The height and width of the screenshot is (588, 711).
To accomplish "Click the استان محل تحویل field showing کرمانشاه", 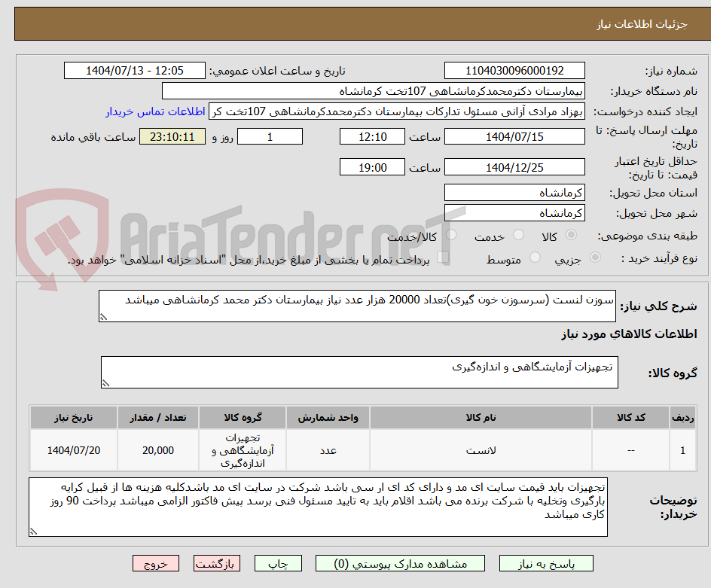I will click(x=514, y=192).
